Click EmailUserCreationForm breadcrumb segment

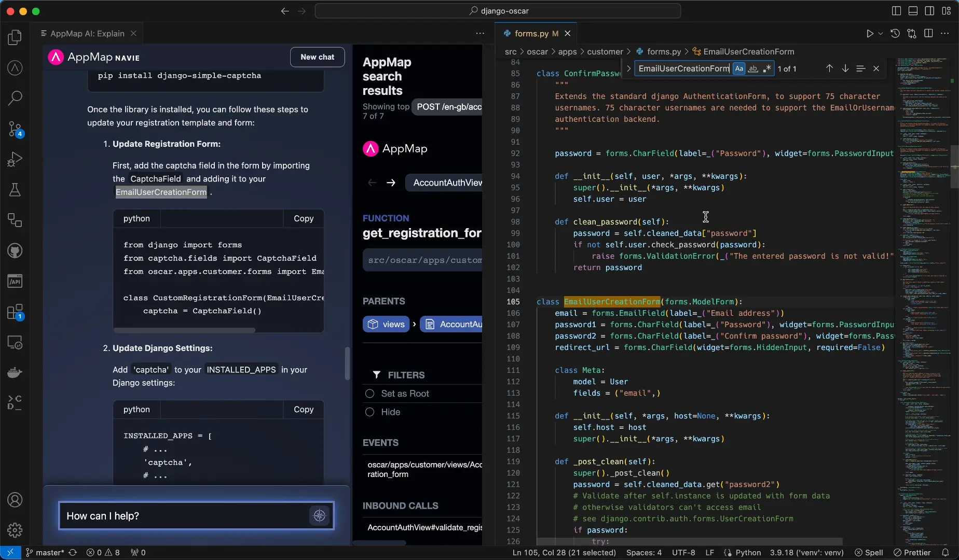[x=748, y=52]
